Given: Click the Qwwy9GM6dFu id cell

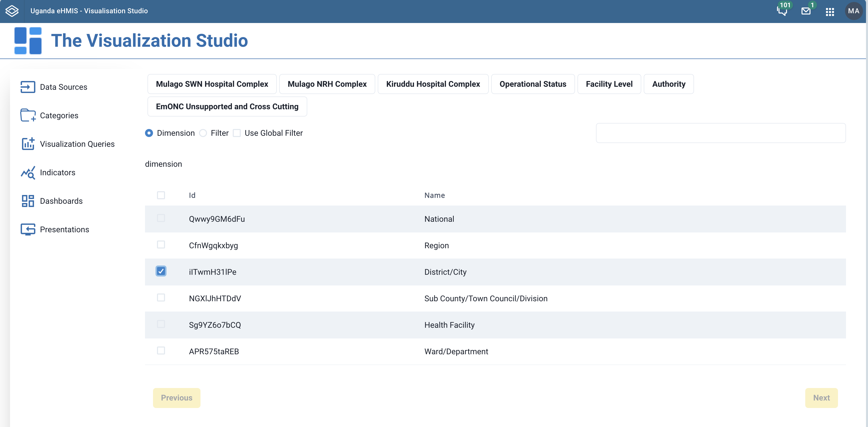Looking at the screenshot, I should click(x=217, y=219).
